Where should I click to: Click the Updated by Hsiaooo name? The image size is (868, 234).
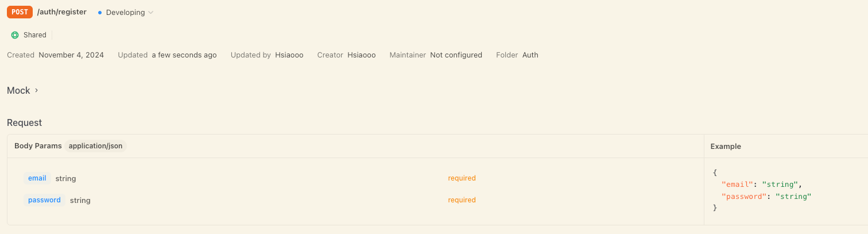pos(289,55)
